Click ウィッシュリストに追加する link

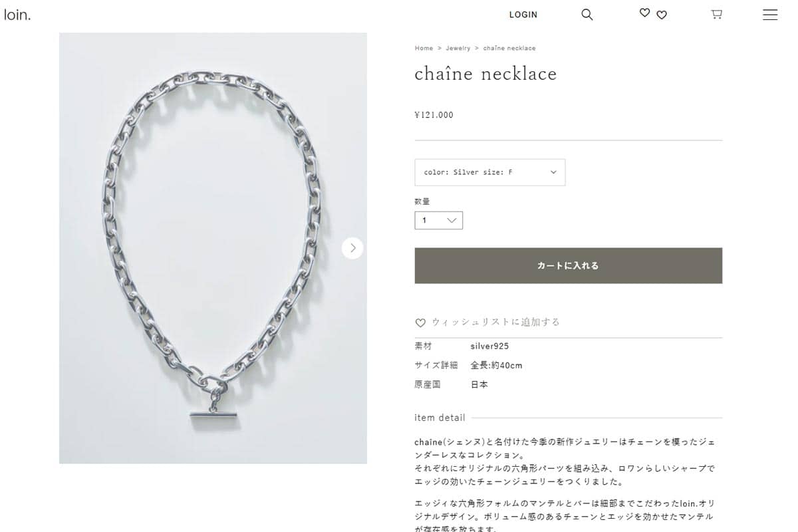coord(496,322)
